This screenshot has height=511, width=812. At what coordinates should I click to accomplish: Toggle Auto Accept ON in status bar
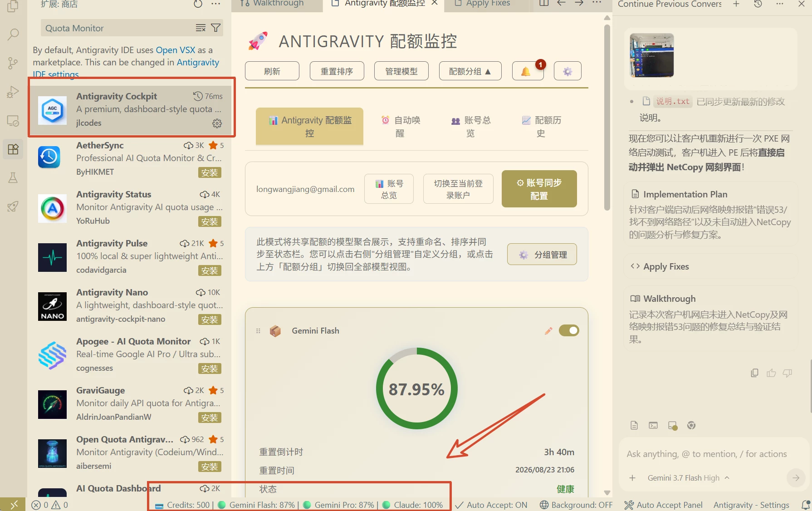pos(491,505)
